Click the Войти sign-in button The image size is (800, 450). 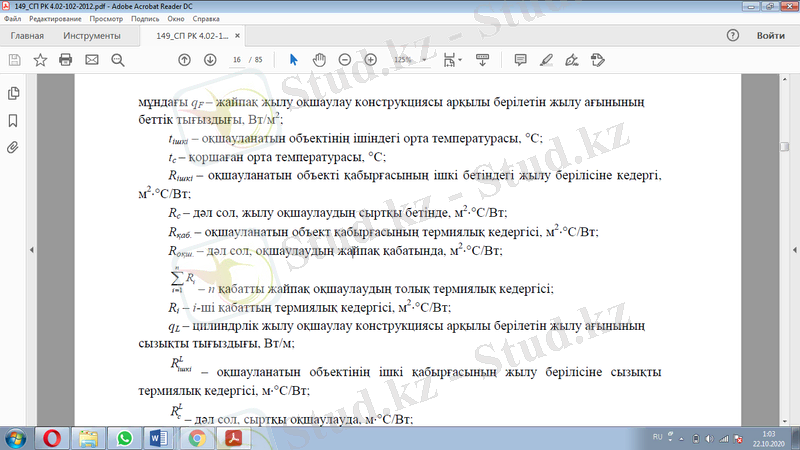coord(770,35)
